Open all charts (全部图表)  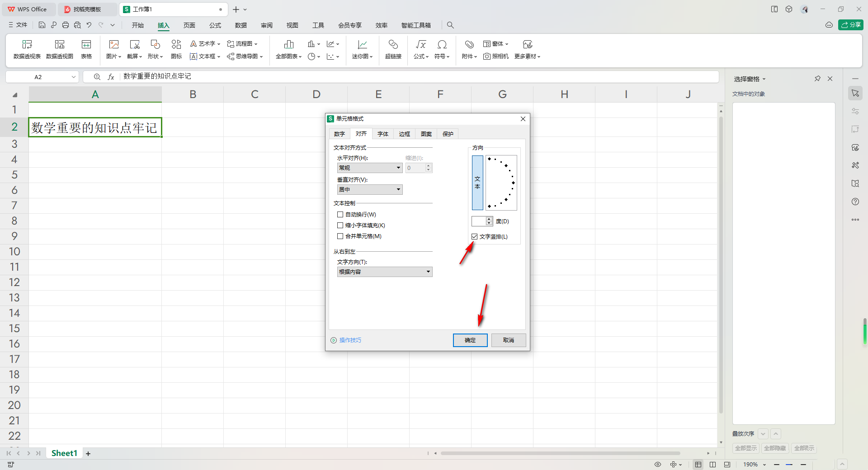pyautogui.click(x=288, y=49)
